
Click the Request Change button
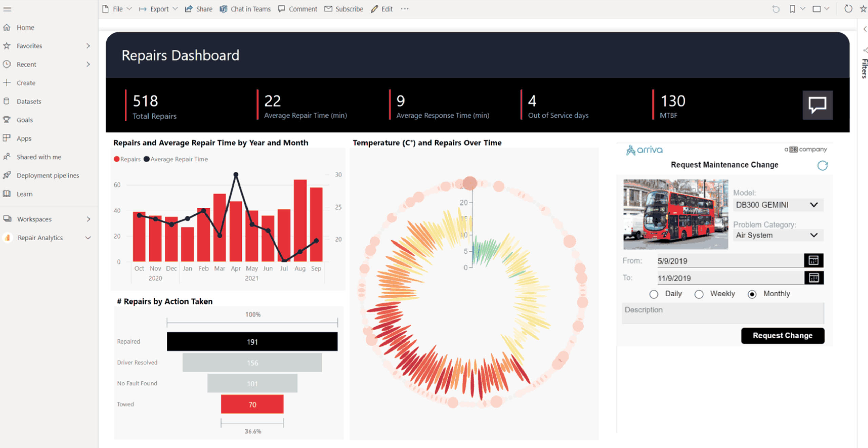[782, 336]
